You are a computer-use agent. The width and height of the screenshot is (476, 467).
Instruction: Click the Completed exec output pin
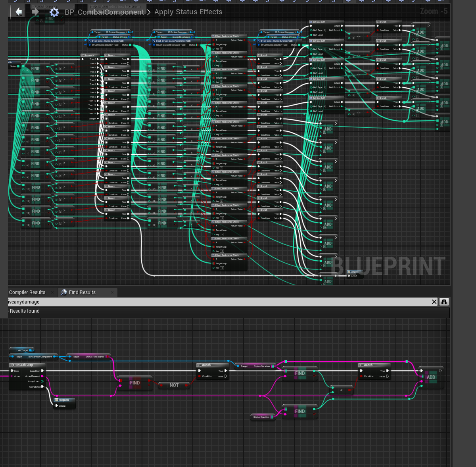[x=42, y=387]
